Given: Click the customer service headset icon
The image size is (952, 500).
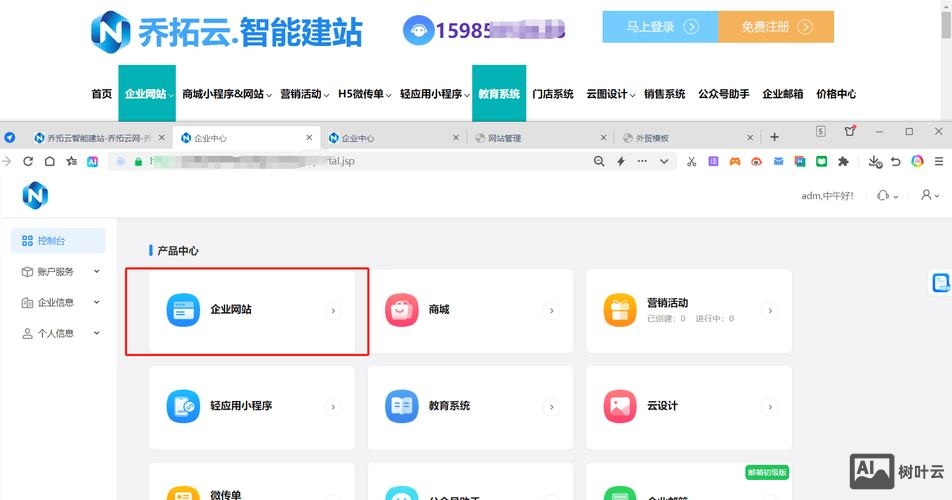Looking at the screenshot, I should (x=883, y=195).
